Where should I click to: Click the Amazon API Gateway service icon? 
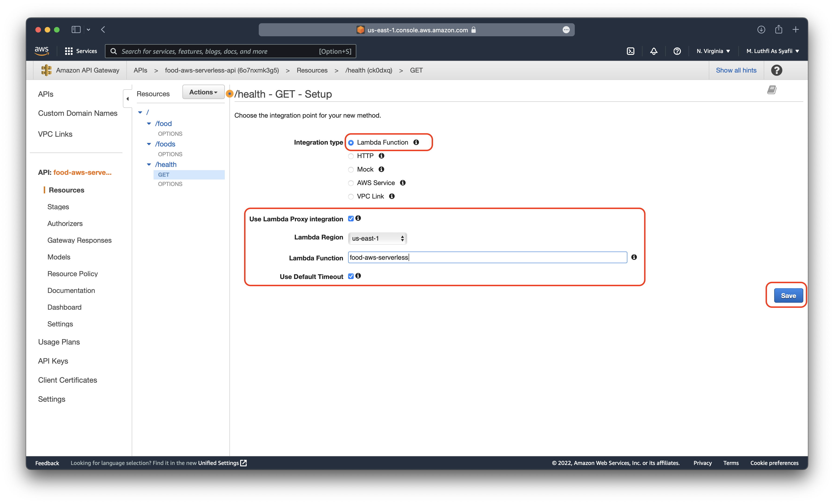pos(47,70)
